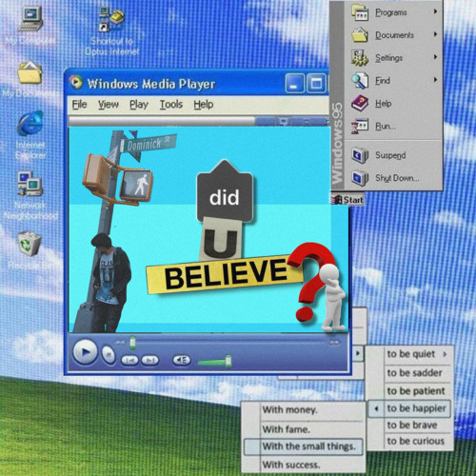Screen dimensions: 476x476
Task: Click the video frame showing BELIEVE
Action: (x=208, y=229)
